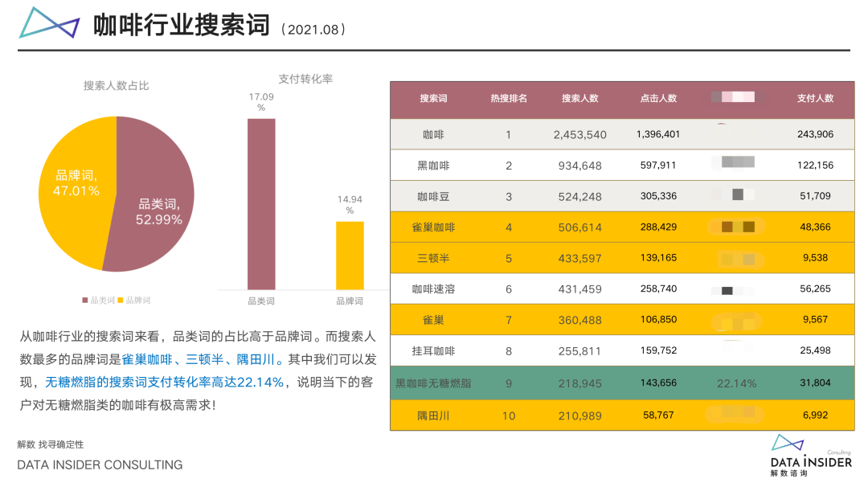Screen dimensions: 868x483
Task: Click the 咖啡 search term in the rank 1 row
Action: (x=433, y=134)
